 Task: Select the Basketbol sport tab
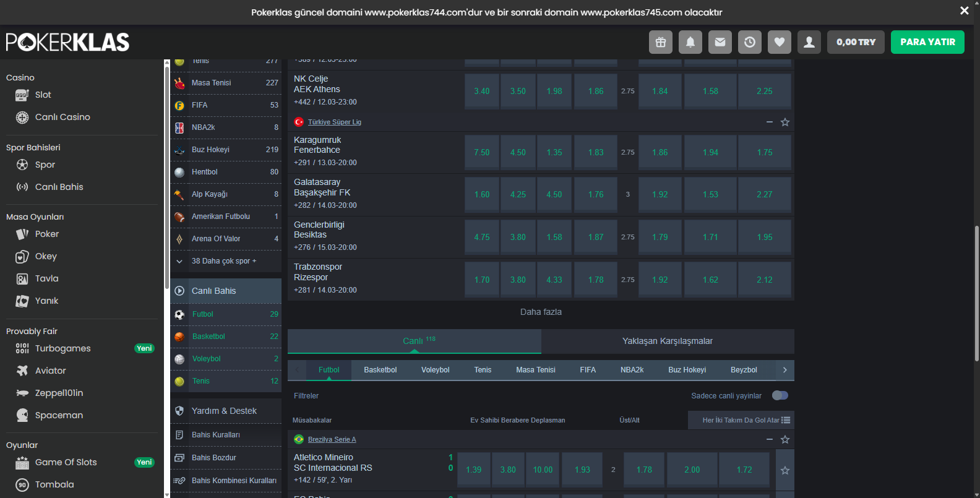tap(380, 370)
